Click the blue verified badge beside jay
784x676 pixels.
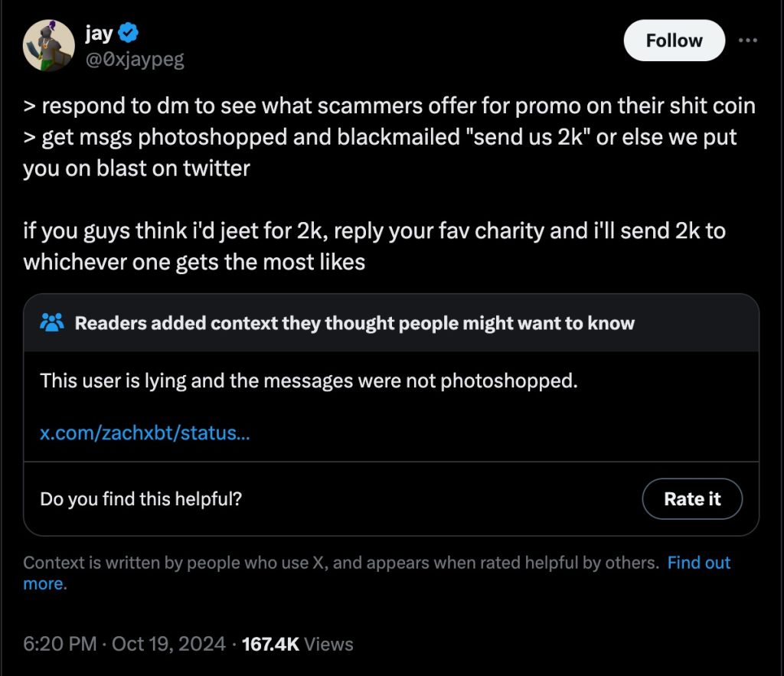(129, 33)
